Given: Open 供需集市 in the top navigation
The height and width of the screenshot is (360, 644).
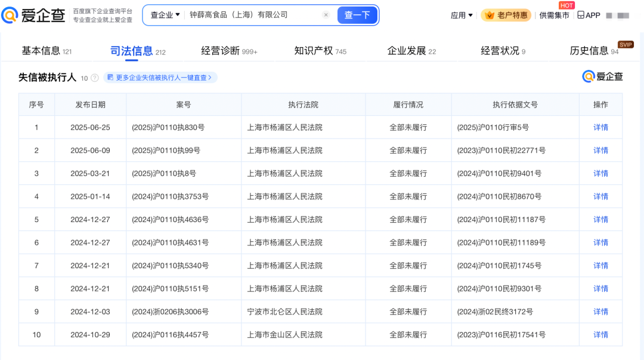Looking at the screenshot, I should [554, 15].
